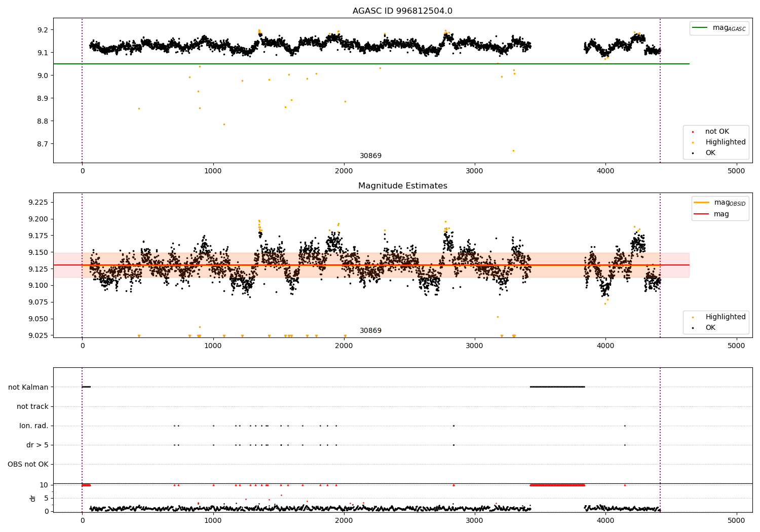
Task: Click the "1000" x-axis tick of the top plot
Action: coord(213,171)
